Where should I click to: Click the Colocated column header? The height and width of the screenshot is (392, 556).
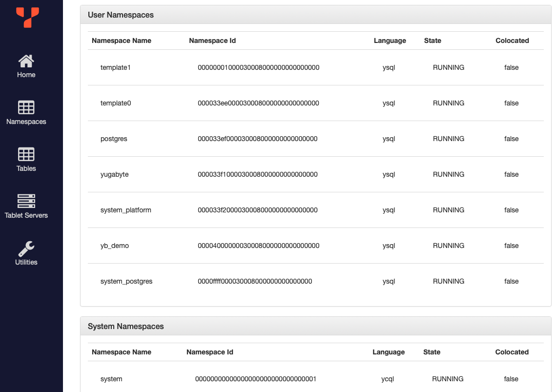pyautogui.click(x=512, y=41)
